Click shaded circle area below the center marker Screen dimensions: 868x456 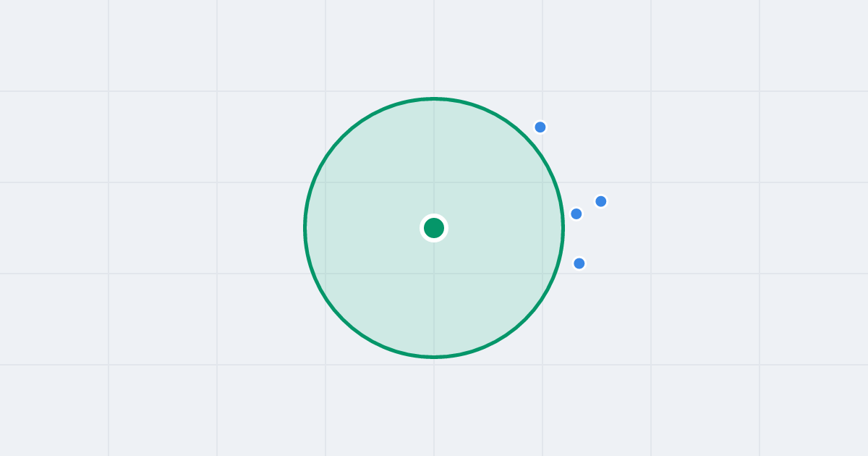[x=434, y=297]
